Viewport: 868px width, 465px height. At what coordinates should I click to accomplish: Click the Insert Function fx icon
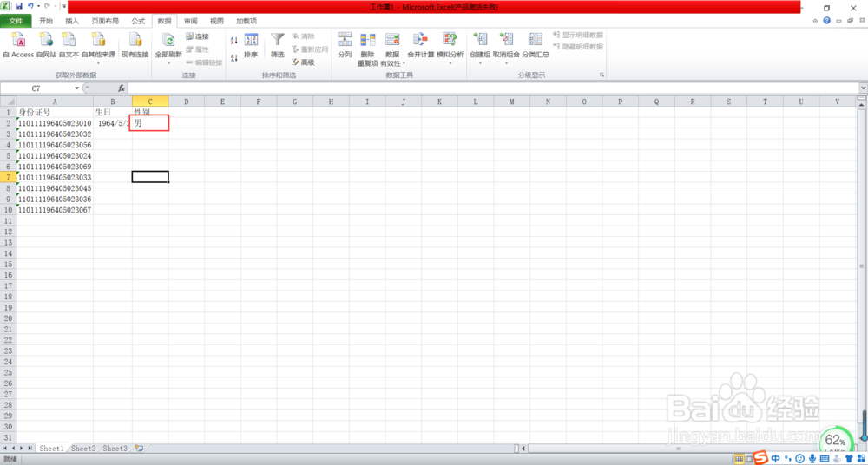point(122,88)
